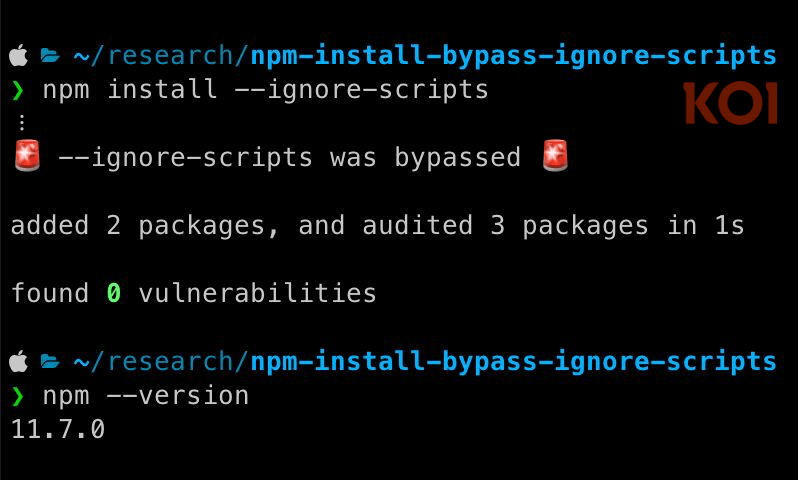The image size is (798, 480).
Task: Click the green 0 vulnerabilities count
Action: [x=115, y=294]
